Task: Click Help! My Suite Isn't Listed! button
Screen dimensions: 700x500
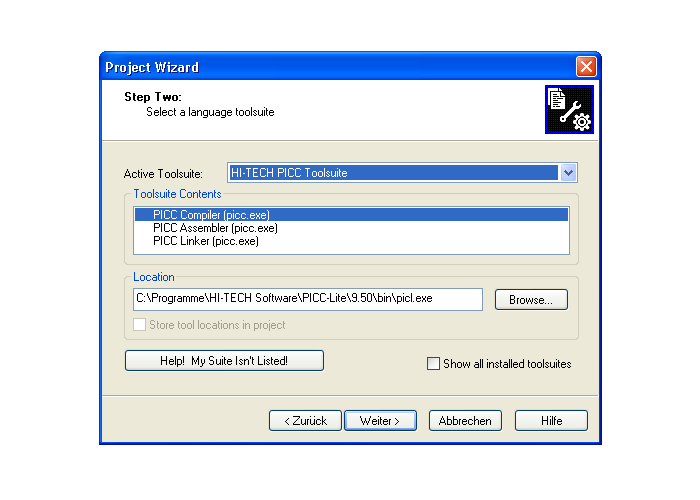Action: pyautogui.click(x=224, y=361)
